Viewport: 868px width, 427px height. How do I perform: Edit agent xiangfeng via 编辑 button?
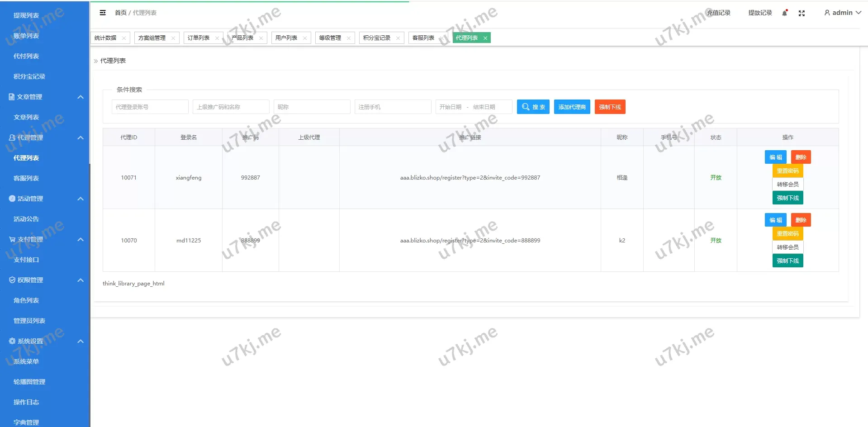click(x=775, y=157)
